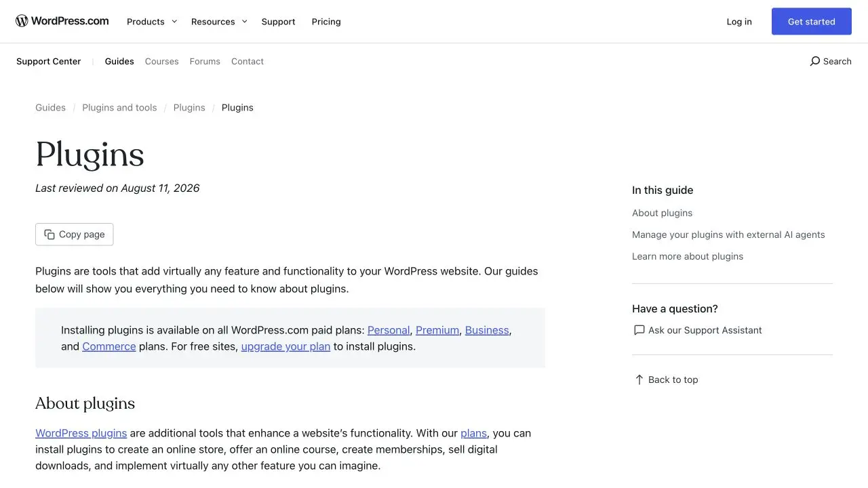
Task: Expand the Resources dropdown menu
Action: coord(219,22)
